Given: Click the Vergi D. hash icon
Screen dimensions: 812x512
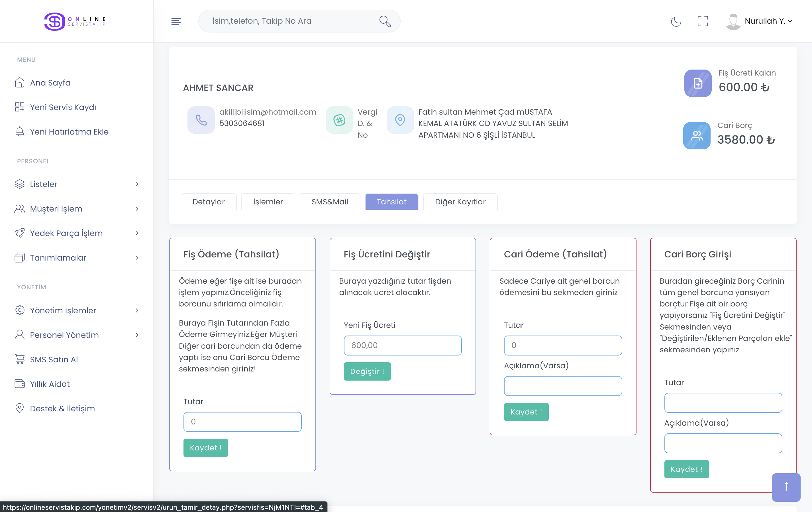Looking at the screenshot, I should [339, 120].
